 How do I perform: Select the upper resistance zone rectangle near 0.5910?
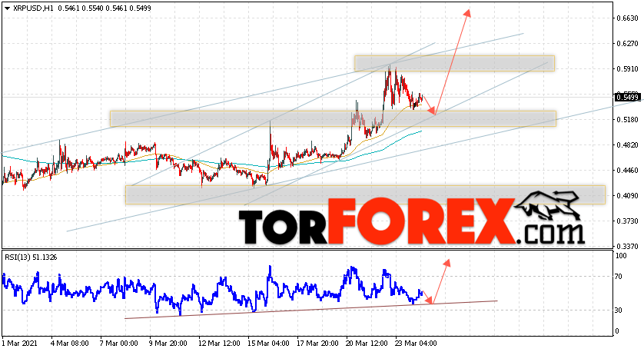point(455,63)
